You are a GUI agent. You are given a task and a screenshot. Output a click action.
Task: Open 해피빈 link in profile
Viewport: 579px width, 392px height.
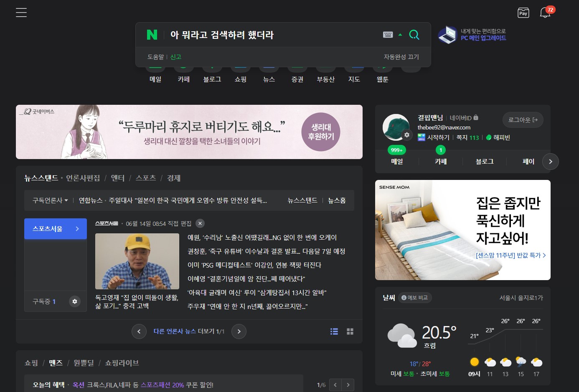tap(498, 137)
